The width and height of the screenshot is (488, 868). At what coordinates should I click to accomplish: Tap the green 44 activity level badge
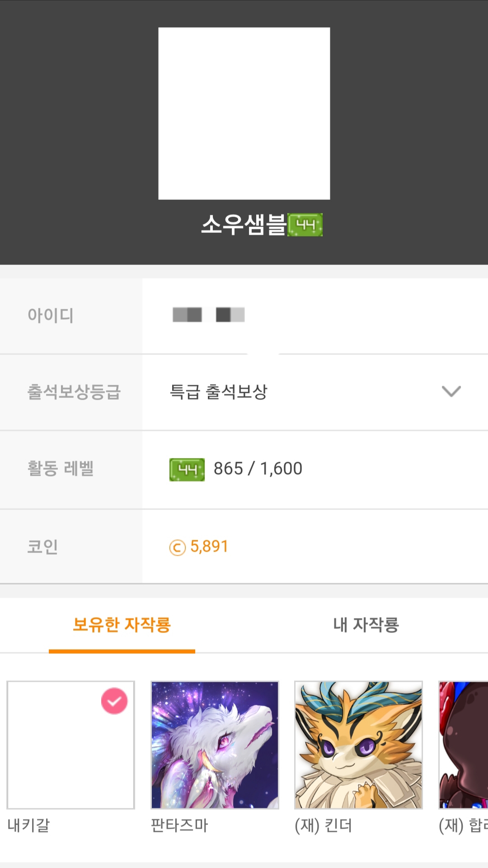(x=187, y=469)
